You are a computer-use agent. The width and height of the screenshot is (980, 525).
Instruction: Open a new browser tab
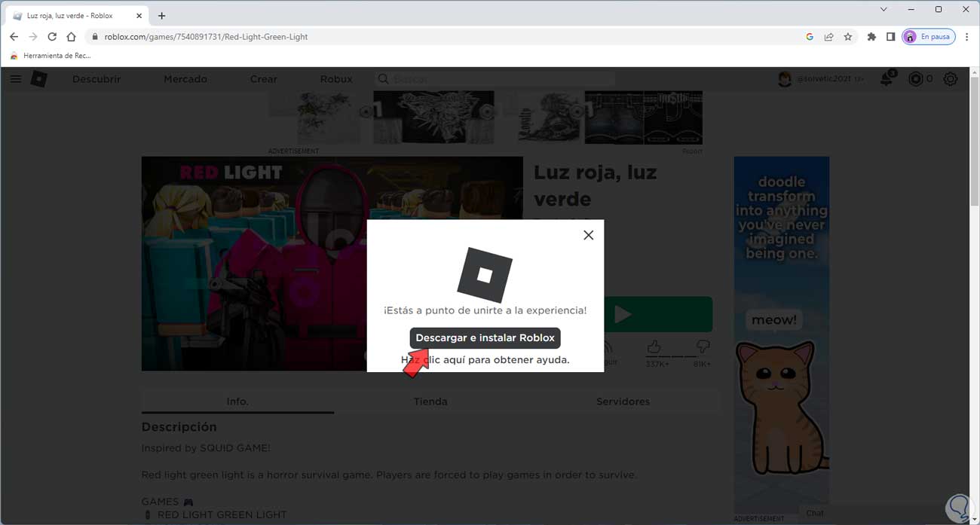pyautogui.click(x=161, y=15)
